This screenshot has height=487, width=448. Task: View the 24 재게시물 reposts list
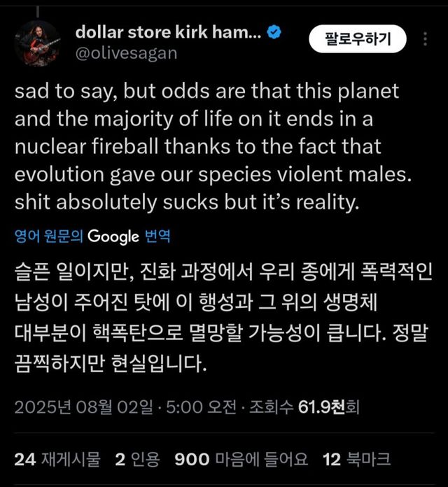click(x=57, y=460)
